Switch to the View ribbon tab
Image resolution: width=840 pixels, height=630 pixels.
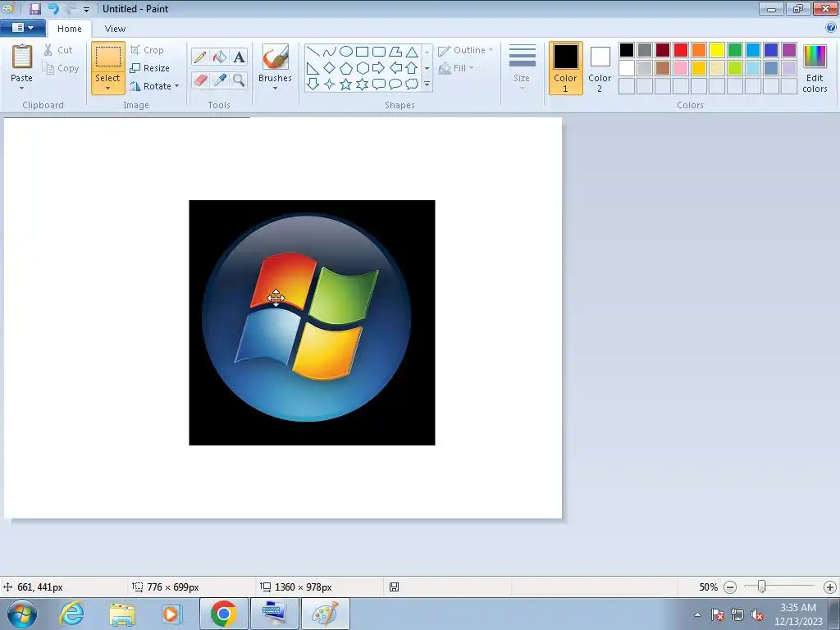tap(115, 29)
